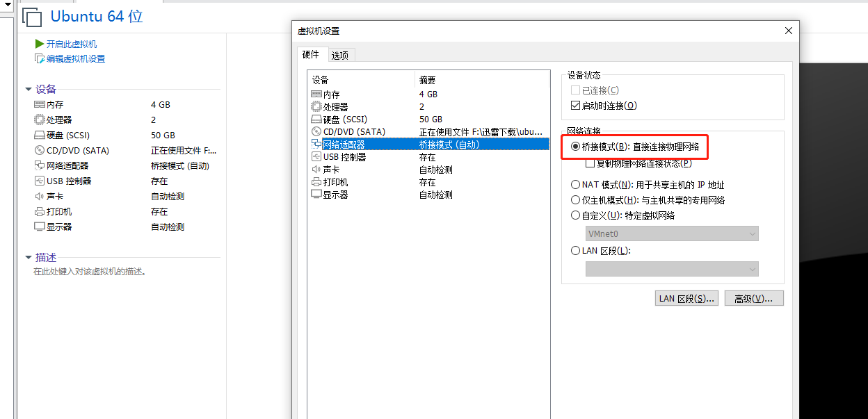Select 声卡 自动检测 row in dialog
Screen dimensions: 868x419
(429, 169)
